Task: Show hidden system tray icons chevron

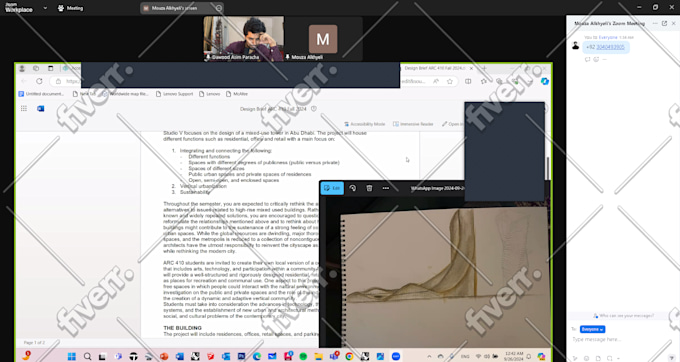Action: pyautogui.click(x=429, y=356)
